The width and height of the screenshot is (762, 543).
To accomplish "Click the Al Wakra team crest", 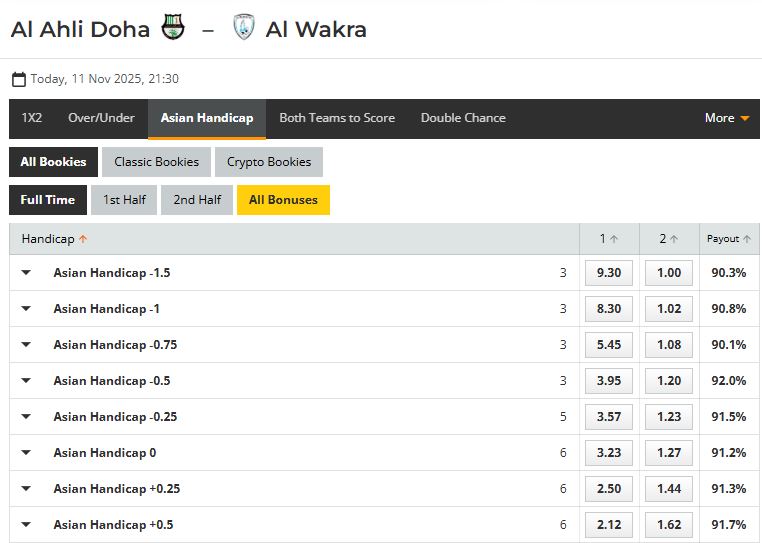I will click(243, 28).
